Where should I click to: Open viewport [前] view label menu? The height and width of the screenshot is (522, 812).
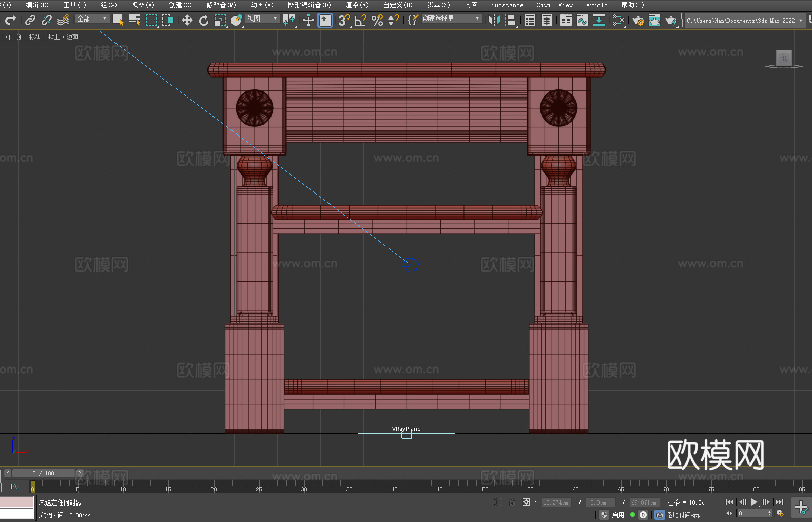18,37
